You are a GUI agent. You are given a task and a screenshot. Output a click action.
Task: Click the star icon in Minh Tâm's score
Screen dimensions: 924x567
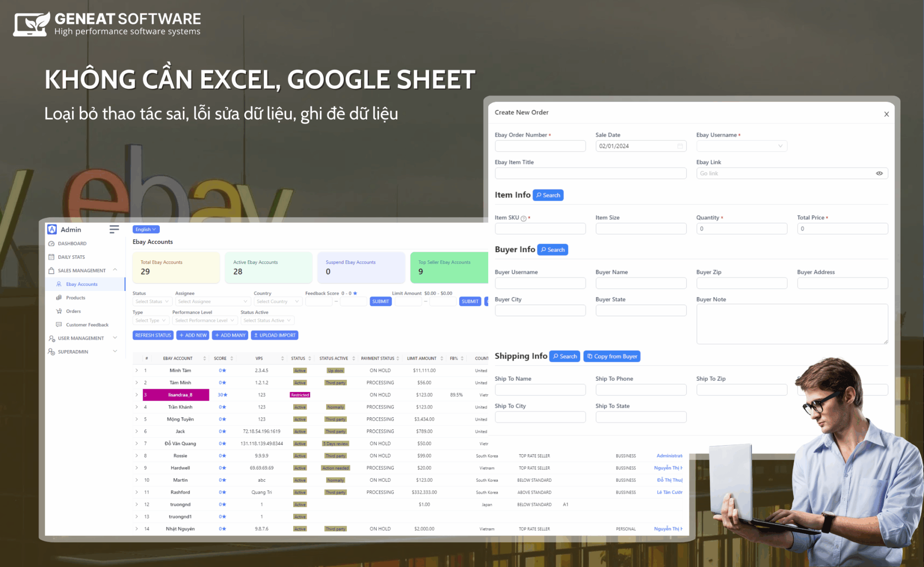tap(224, 370)
